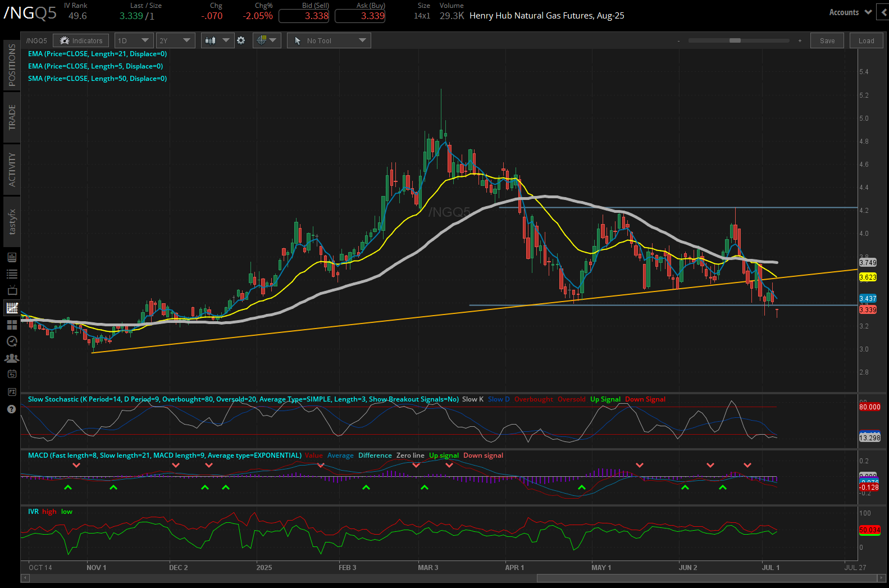The width and height of the screenshot is (889, 588).
Task: Click the stochastic Up Signal legend label
Action: click(x=605, y=399)
